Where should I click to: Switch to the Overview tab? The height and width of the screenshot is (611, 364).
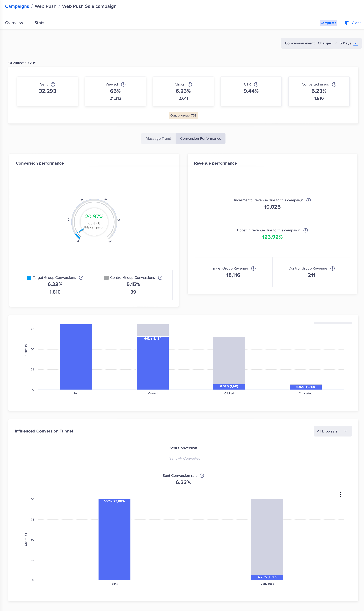point(14,23)
